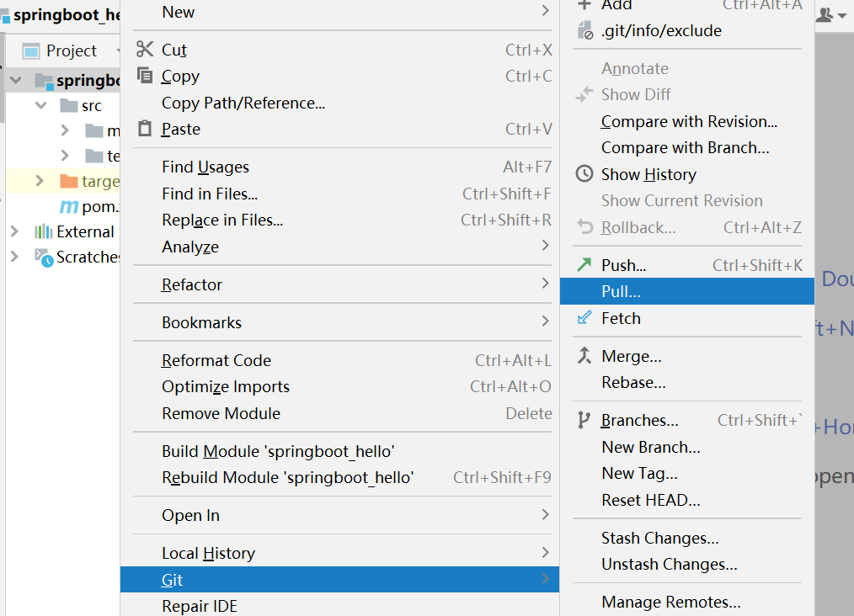The height and width of the screenshot is (616, 854).
Task: Click the scissors Cut icon
Action: [x=145, y=49]
